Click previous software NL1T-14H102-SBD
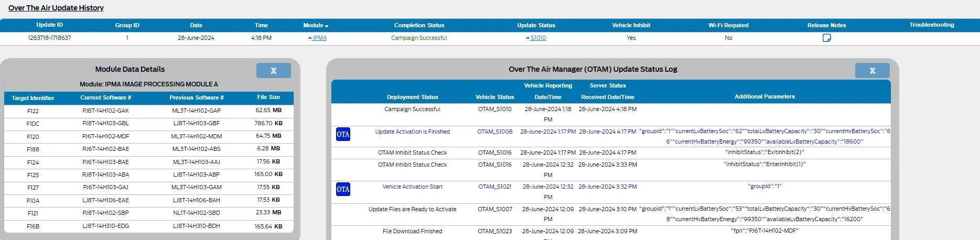 click(196, 213)
